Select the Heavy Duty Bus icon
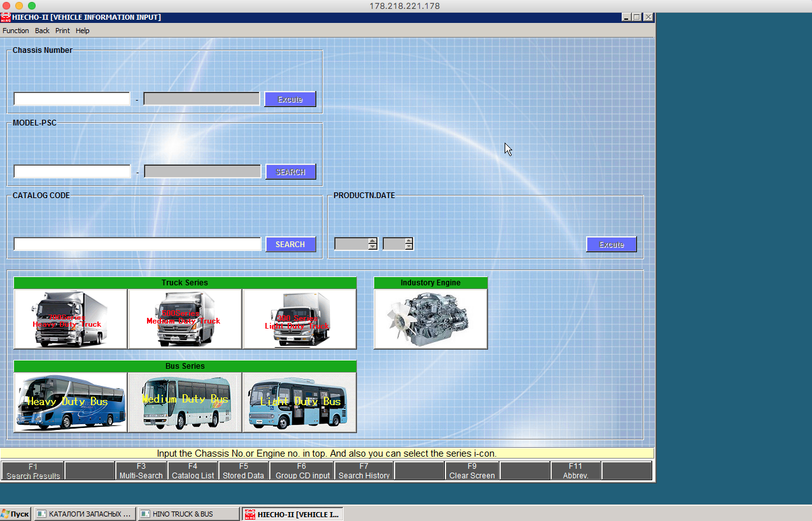The image size is (812, 521). click(x=70, y=403)
